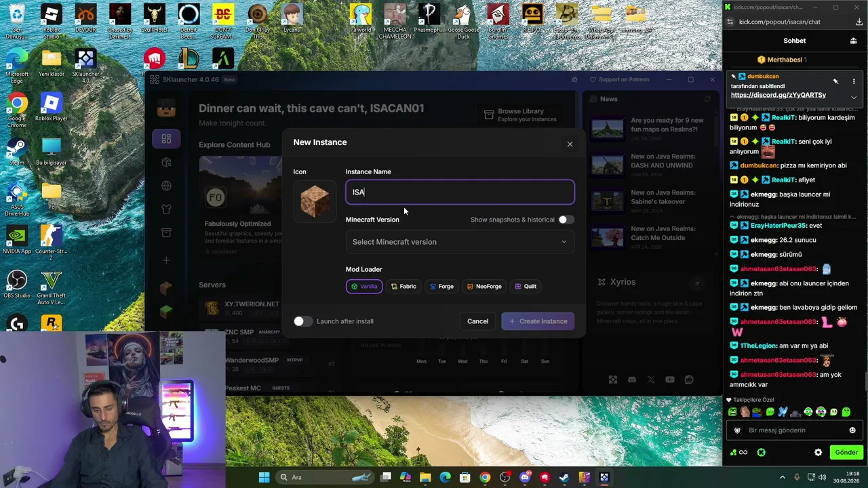
Task: Select the Fabric mod loader
Action: [x=403, y=287]
